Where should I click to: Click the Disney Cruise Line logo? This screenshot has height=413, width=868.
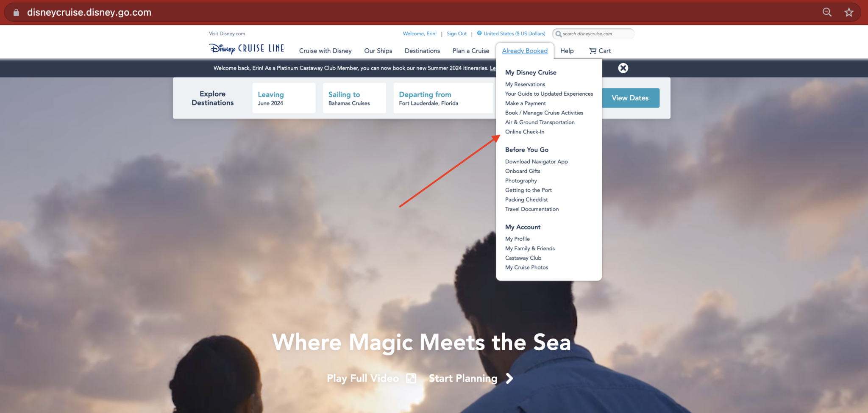(246, 49)
